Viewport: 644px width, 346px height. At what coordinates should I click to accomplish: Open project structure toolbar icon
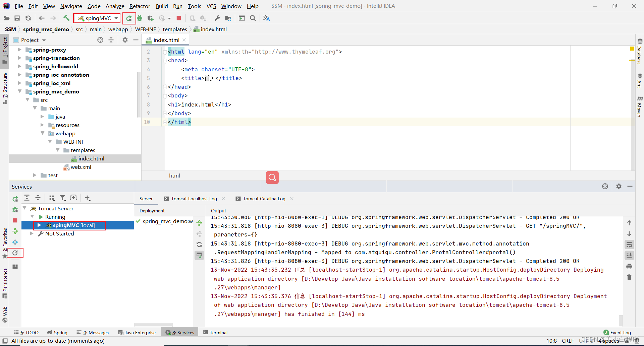point(228,18)
